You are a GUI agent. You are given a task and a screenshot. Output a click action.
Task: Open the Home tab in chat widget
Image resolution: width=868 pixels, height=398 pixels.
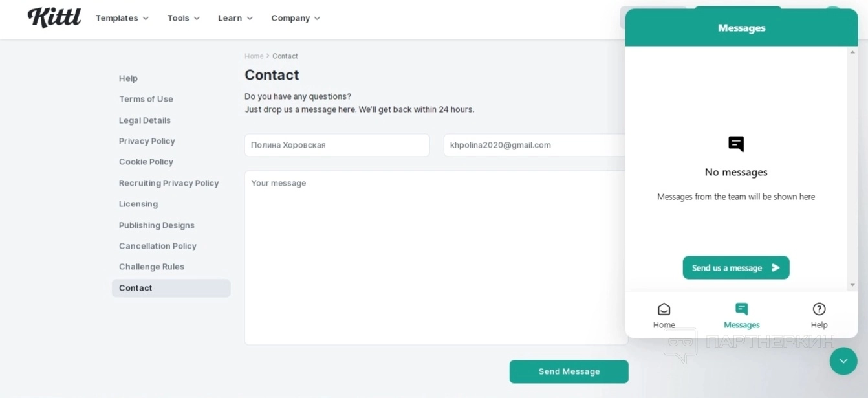pyautogui.click(x=664, y=315)
